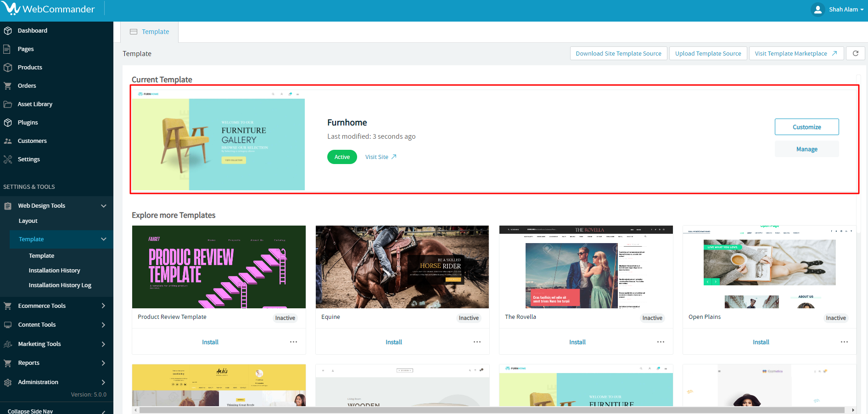Click the Furnhome template title
868x414 pixels.
click(x=347, y=123)
